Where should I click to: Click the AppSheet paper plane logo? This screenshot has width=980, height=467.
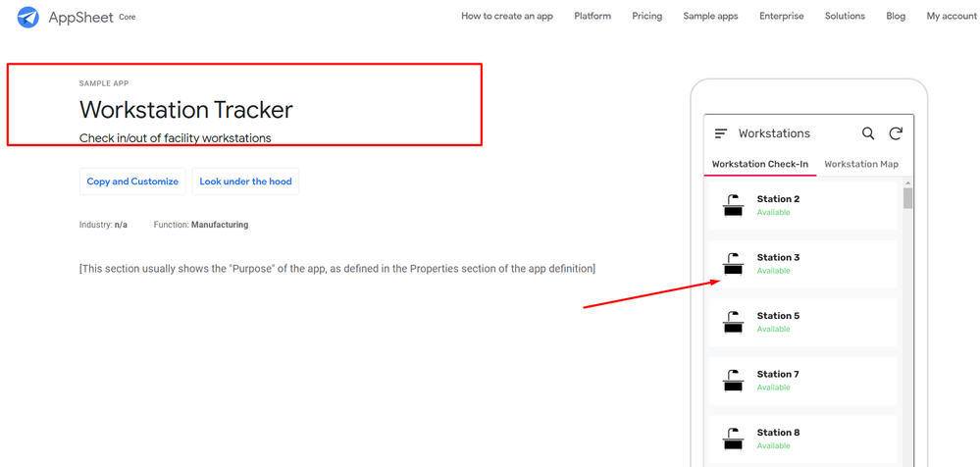click(x=28, y=17)
